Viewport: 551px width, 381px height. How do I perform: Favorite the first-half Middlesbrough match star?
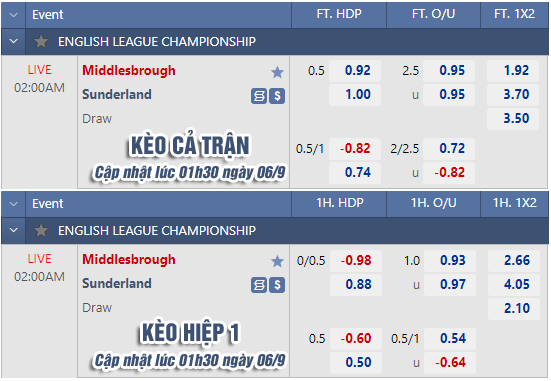277,261
